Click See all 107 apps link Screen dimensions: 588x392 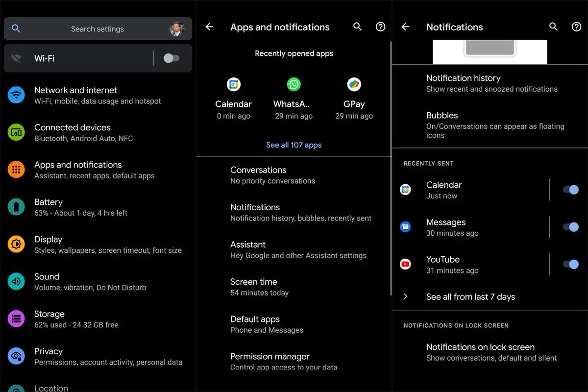click(294, 145)
